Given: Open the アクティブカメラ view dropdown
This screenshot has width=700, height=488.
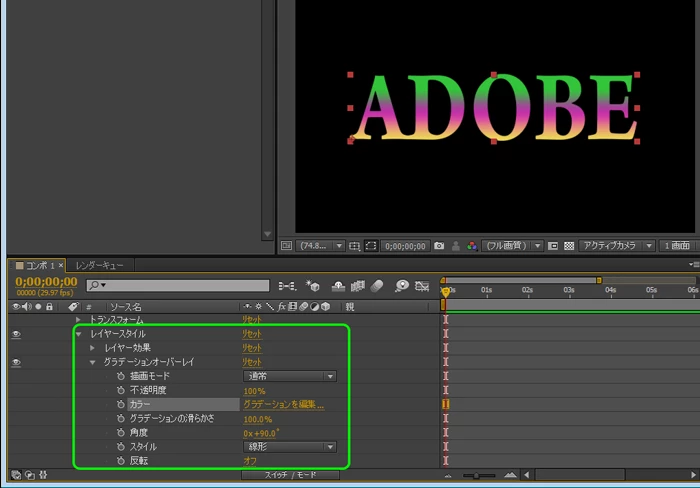Looking at the screenshot, I should (617, 246).
